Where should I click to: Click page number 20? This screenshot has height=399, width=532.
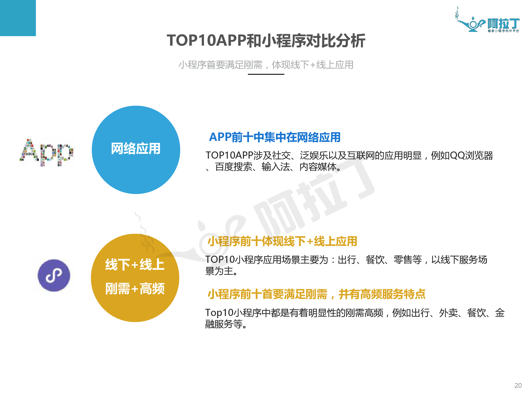click(x=518, y=385)
